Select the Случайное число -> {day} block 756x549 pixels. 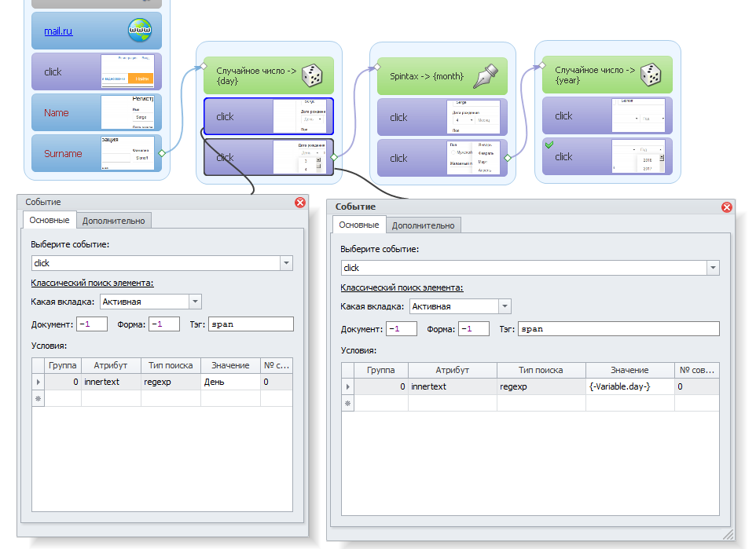(269, 75)
